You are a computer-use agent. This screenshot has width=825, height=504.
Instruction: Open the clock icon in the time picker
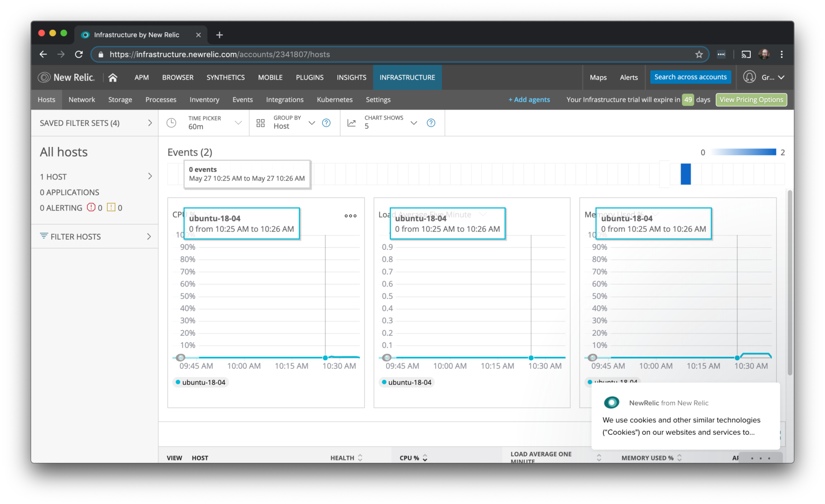(172, 122)
